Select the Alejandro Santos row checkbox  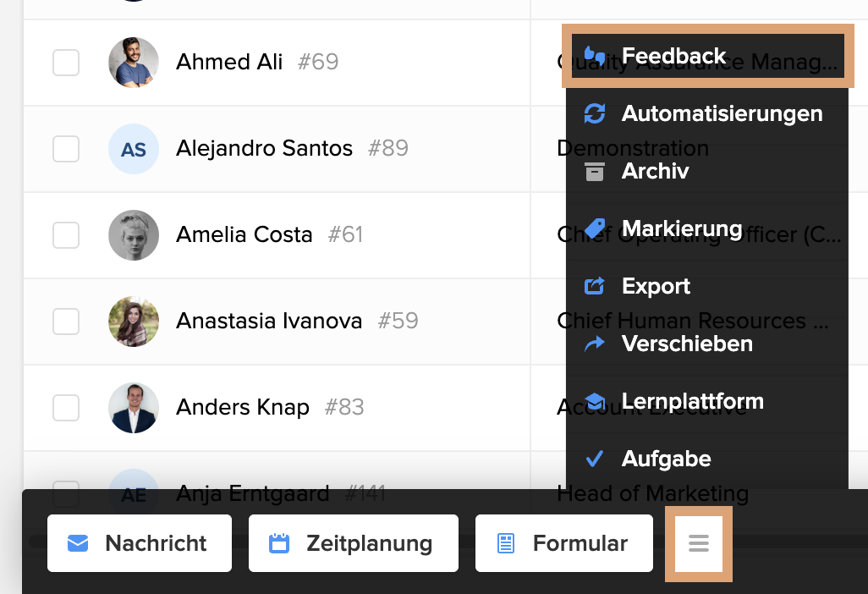pos(66,149)
